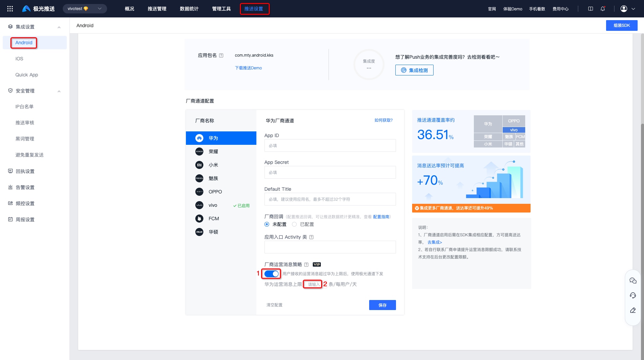This screenshot has height=360, width=644.
Task: Open 黑词管理 in sidebar
Action: (x=25, y=139)
